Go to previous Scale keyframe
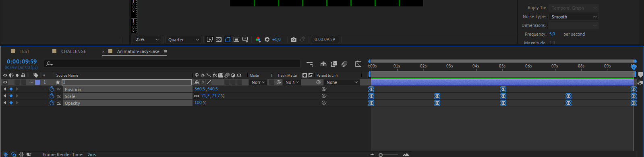This screenshot has width=644, height=157. click(5, 96)
